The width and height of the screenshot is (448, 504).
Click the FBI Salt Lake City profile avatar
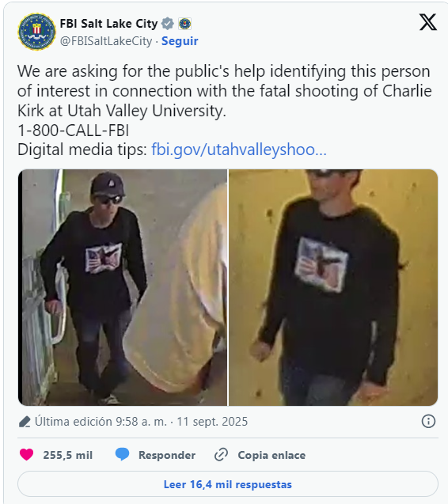(36, 32)
